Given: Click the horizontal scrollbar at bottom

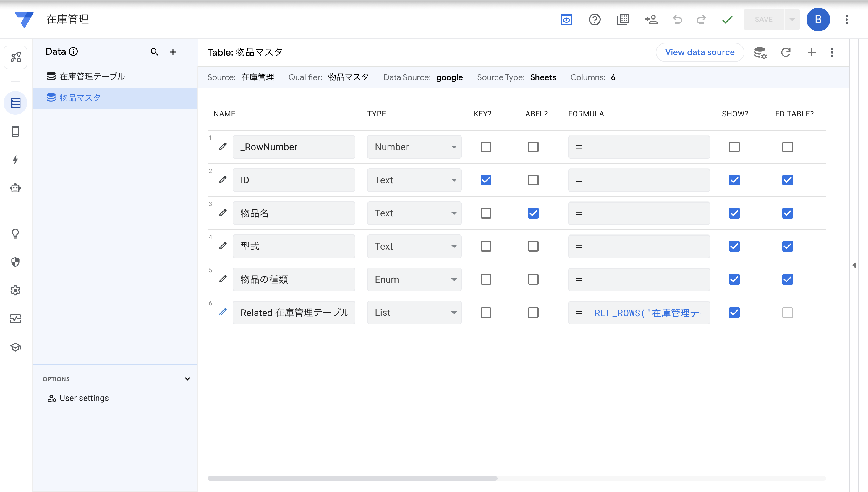Looking at the screenshot, I should pos(352,478).
